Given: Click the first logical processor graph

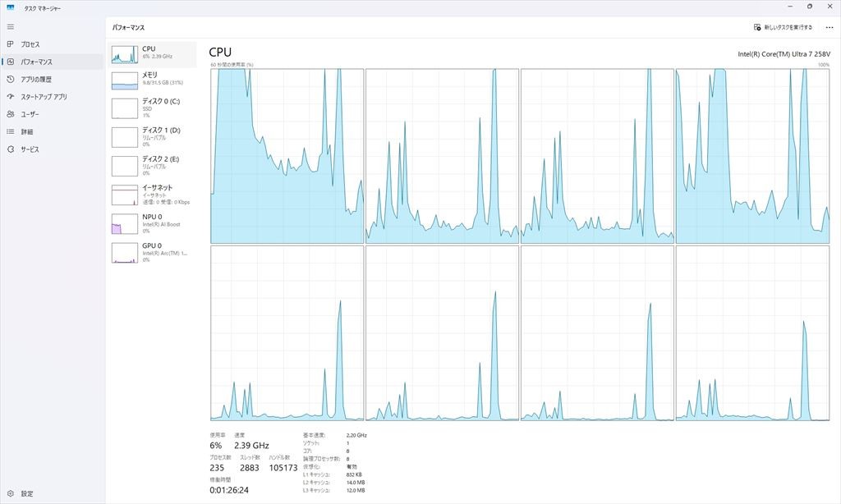Looking at the screenshot, I should (287, 156).
